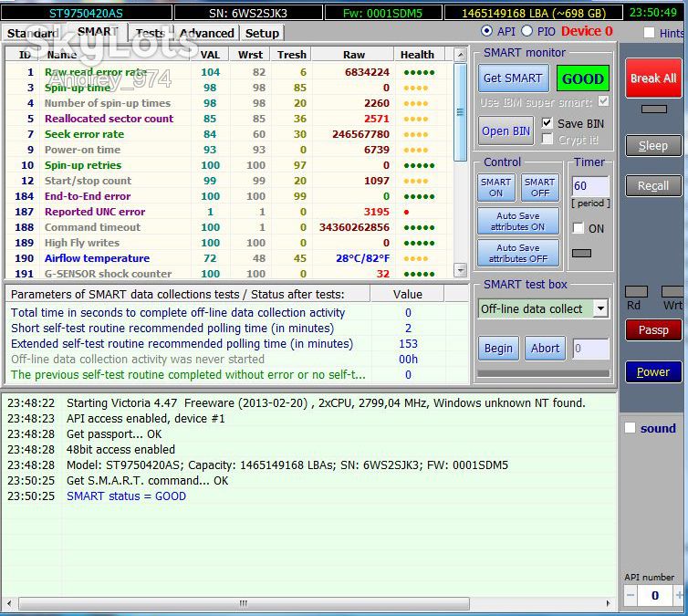
Task: Click the Begin test button
Action: 498,348
